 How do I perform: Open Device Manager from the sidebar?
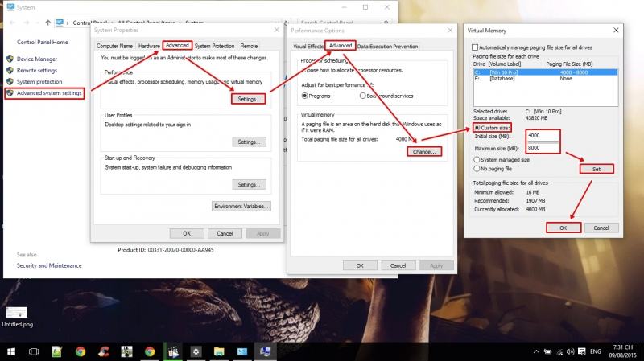37,59
